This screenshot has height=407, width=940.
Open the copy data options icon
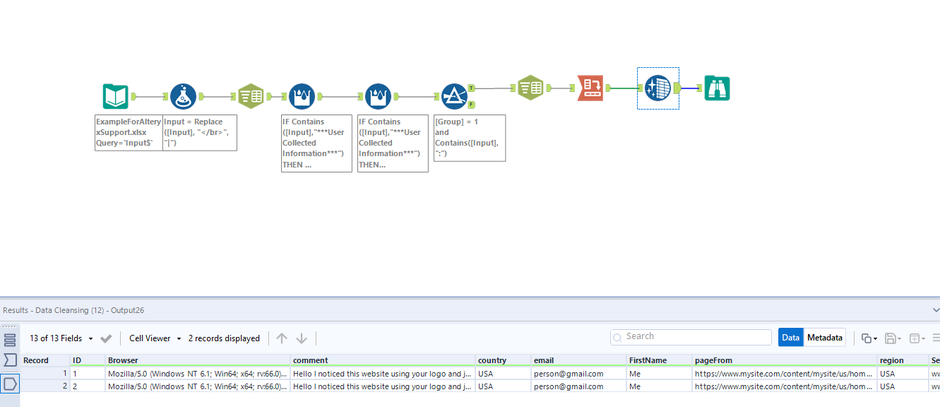(x=868, y=338)
